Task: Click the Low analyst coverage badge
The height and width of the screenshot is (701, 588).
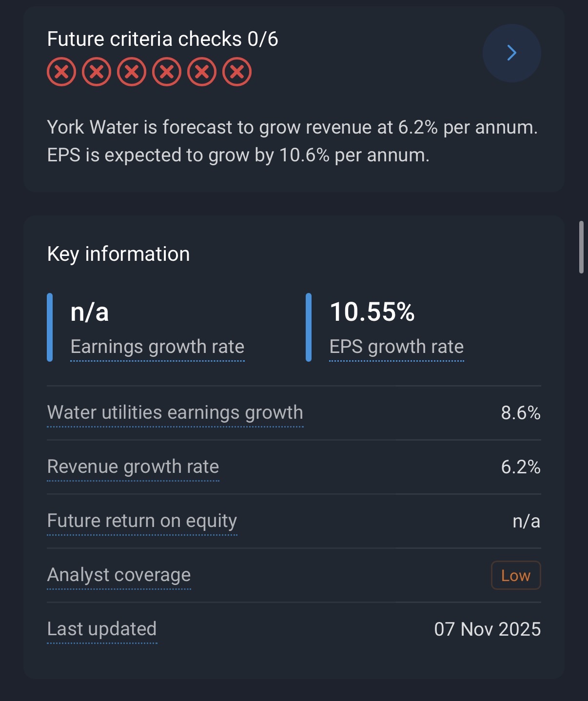Action: tap(516, 575)
